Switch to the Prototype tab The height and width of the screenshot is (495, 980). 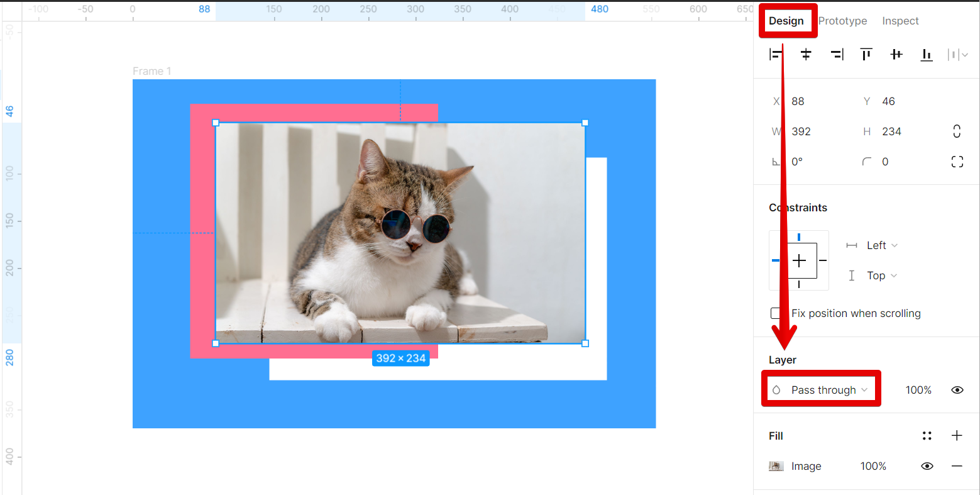[x=842, y=21]
